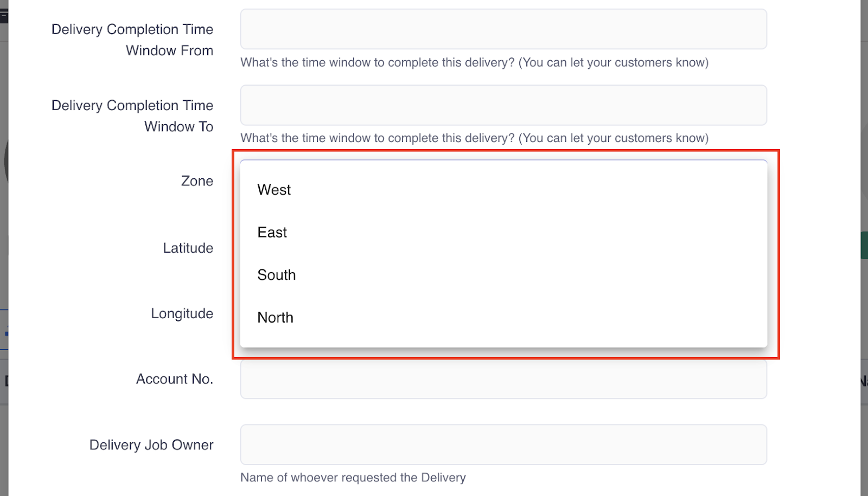Click the Delivery Job Owner input field

pos(503,445)
